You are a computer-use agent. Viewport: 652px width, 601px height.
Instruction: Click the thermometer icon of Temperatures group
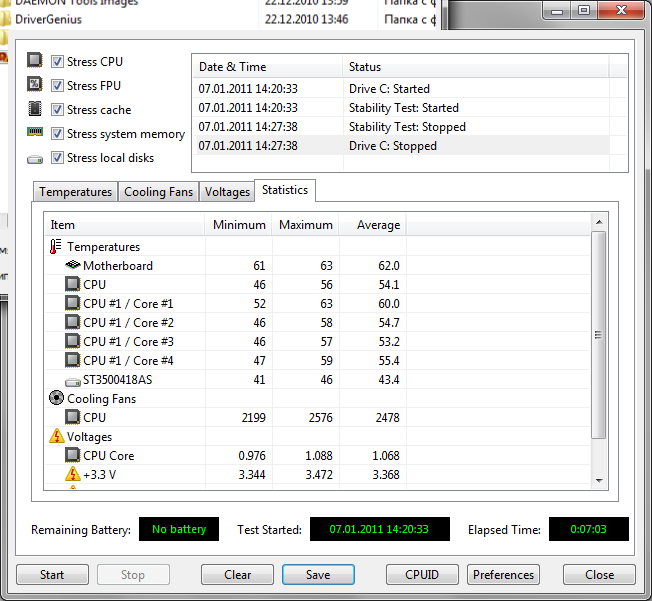click(x=55, y=247)
